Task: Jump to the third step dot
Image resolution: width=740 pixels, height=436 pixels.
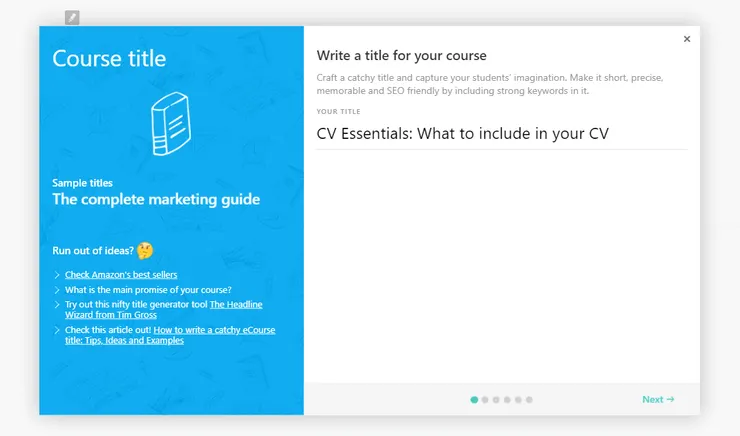Action: pyautogui.click(x=496, y=399)
